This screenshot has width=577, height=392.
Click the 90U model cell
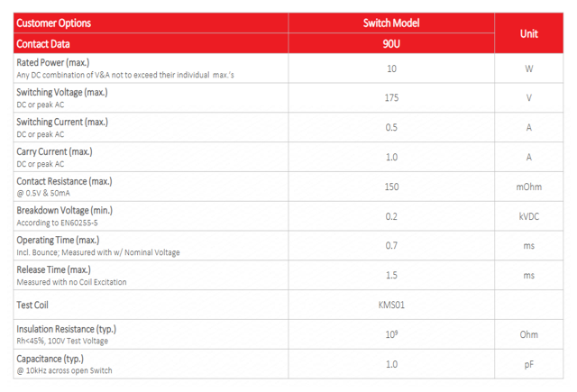pyautogui.click(x=391, y=42)
